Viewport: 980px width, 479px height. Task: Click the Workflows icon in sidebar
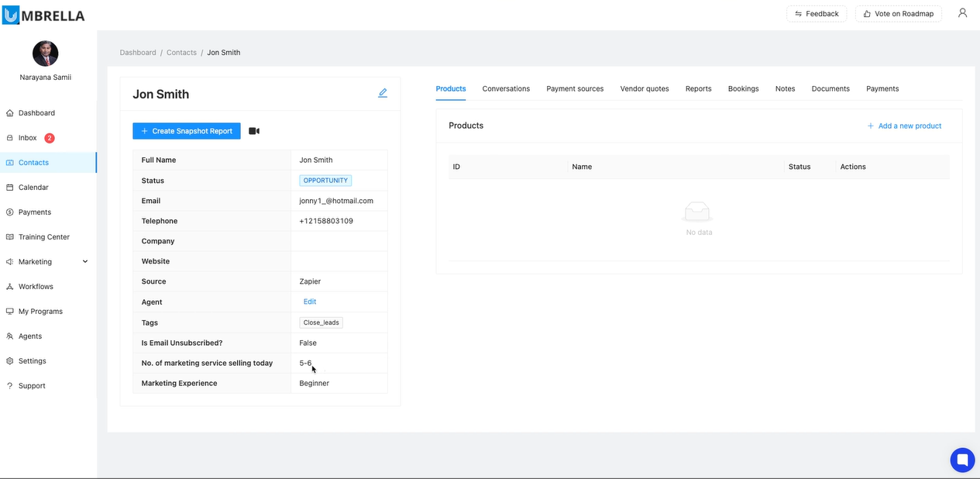point(10,287)
